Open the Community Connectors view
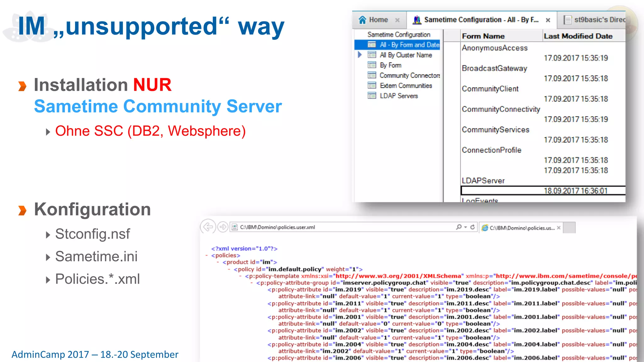644x362 pixels. (410, 75)
